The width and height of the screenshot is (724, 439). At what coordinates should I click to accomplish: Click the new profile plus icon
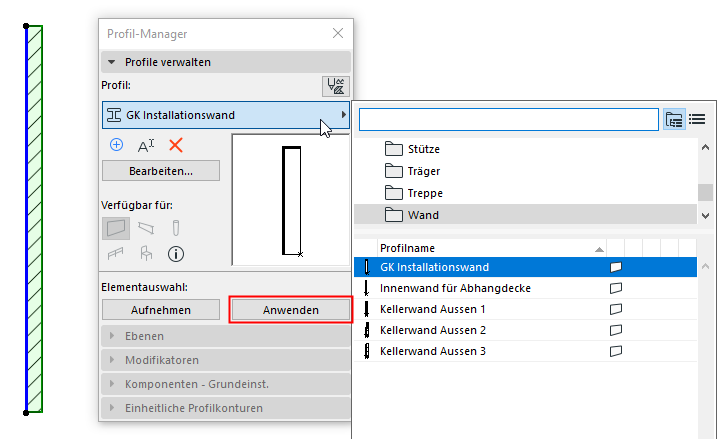116,144
